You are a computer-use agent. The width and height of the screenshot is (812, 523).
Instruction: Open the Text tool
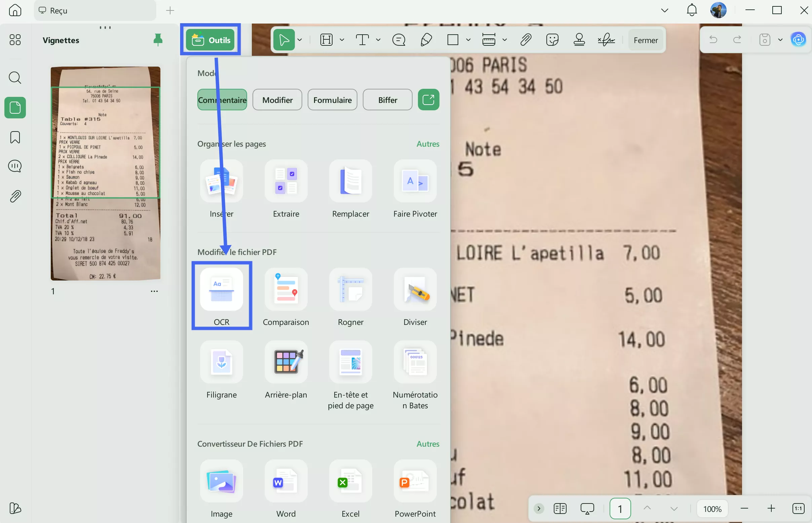click(362, 40)
